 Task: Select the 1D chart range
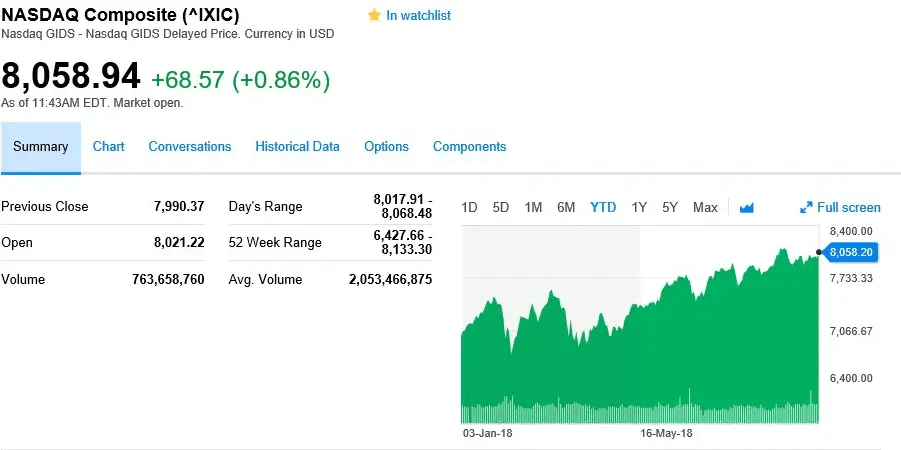click(x=469, y=208)
